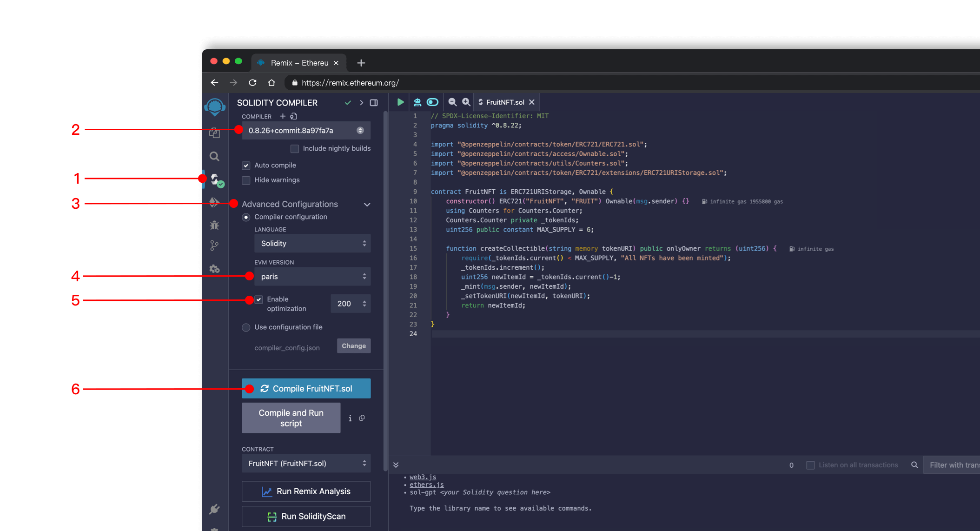Select the FruitNFT.sol editor tab
Viewport: 980px width, 531px height.
coord(505,102)
